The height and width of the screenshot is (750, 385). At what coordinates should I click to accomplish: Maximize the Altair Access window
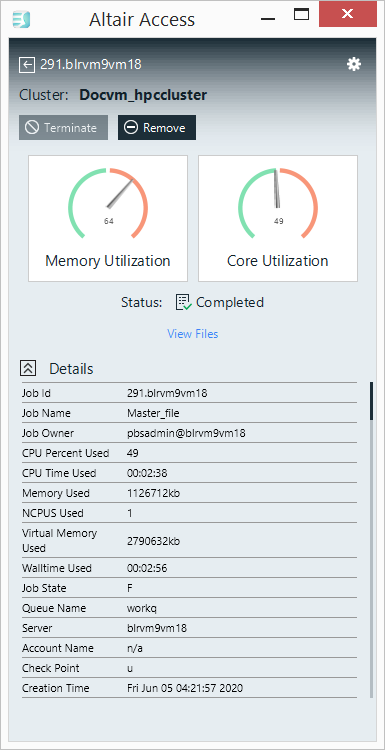(x=301, y=15)
